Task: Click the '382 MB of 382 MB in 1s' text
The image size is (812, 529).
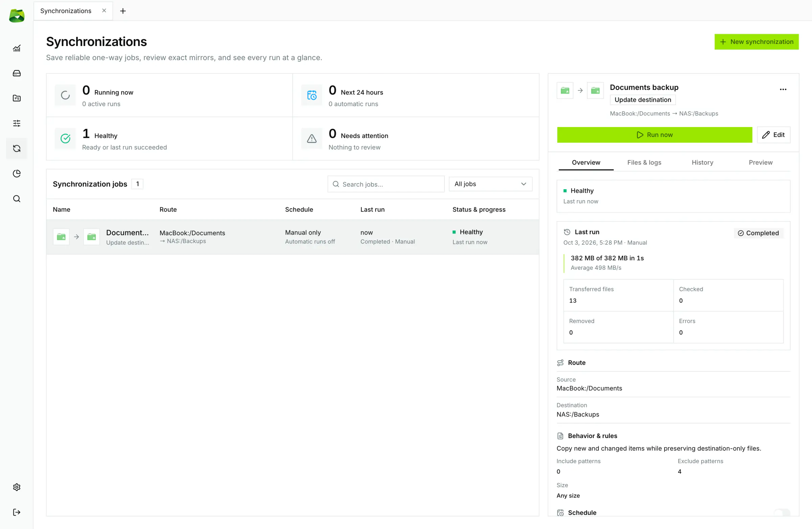Action: click(x=607, y=258)
